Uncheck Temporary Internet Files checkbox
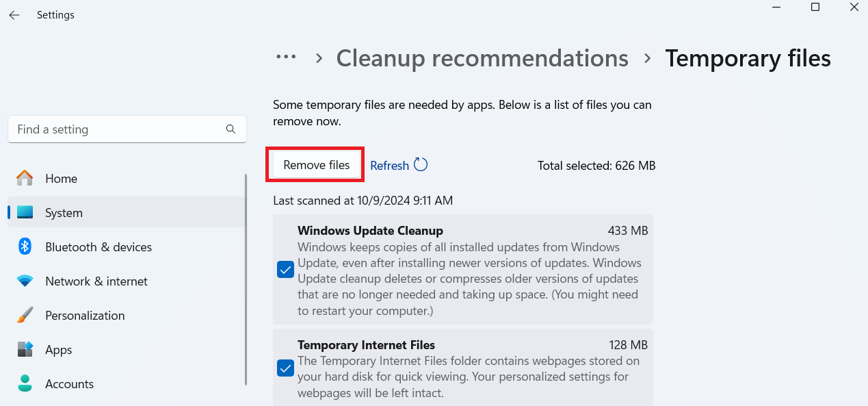The height and width of the screenshot is (406, 868). point(285,368)
